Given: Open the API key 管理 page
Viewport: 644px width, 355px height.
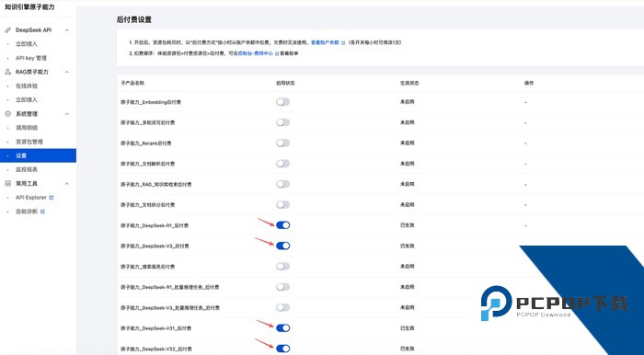Looking at the screenshot, I should [31, 58].
